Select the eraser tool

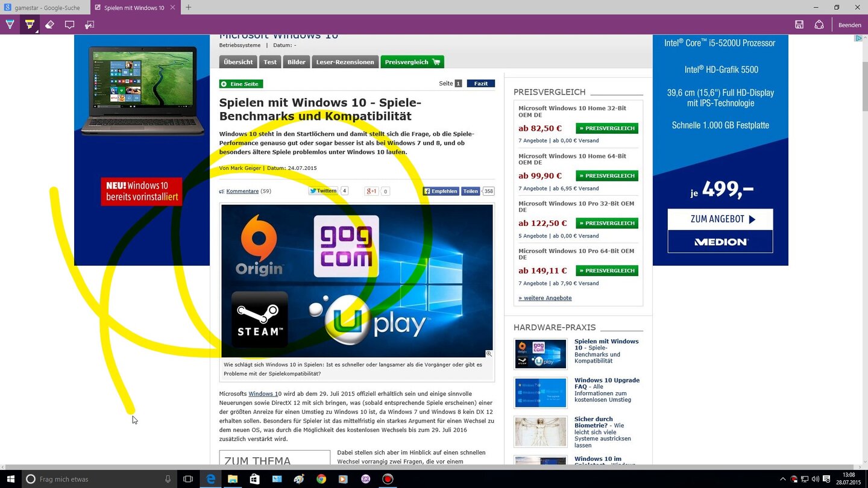coord(49,25)
